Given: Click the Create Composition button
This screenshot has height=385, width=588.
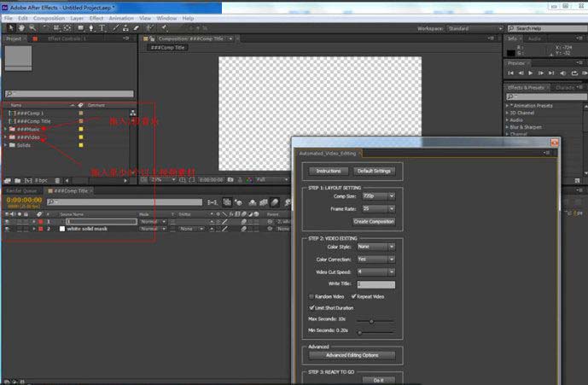Looking at the screenshot, I should tap(374, 221).
